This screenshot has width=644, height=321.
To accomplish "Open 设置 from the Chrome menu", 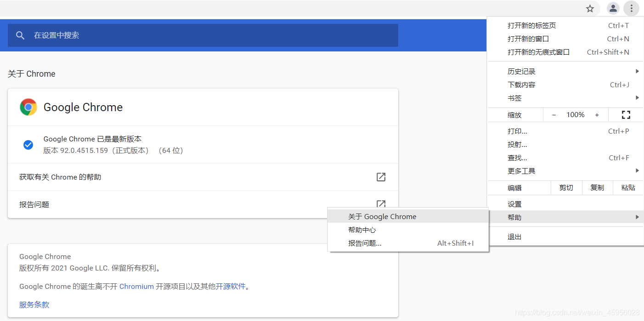I will [x=565, y=204].
